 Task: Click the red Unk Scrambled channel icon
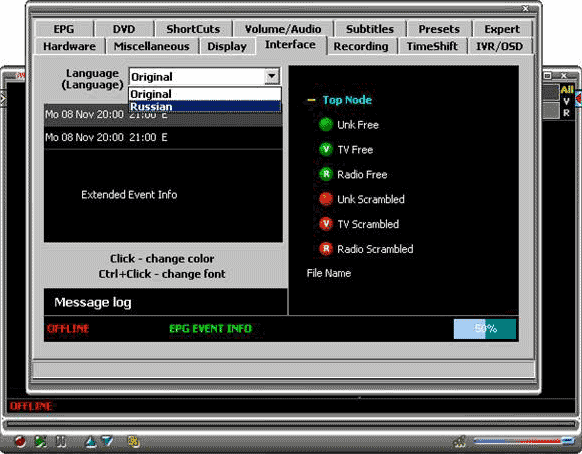326,199
